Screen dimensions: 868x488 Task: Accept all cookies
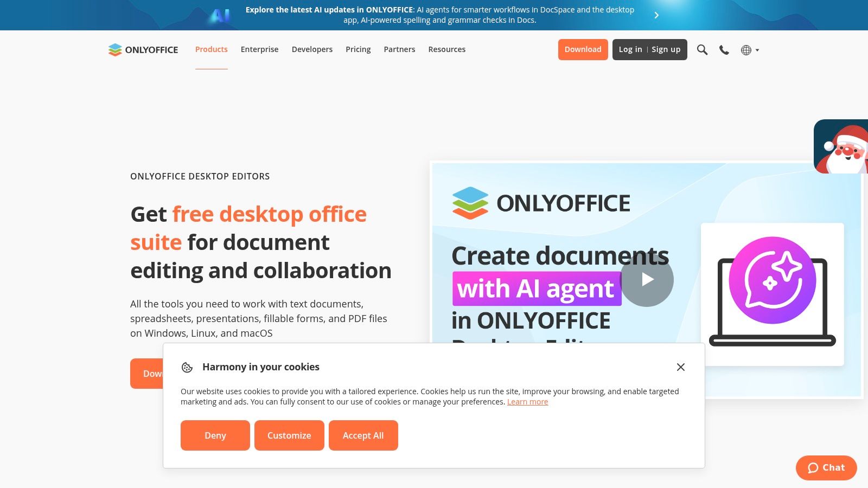pos(363,435)
